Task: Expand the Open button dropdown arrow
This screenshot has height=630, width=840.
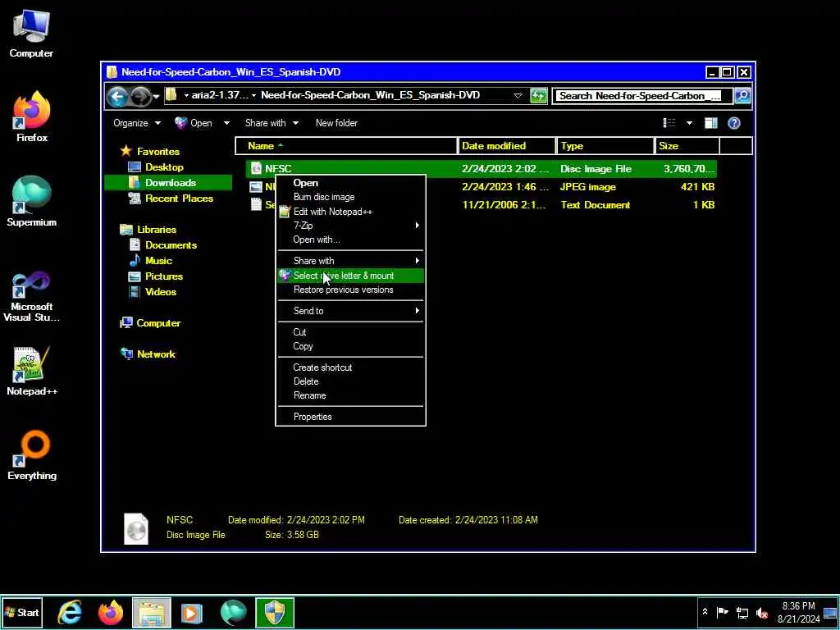Action: click(226, 123)
